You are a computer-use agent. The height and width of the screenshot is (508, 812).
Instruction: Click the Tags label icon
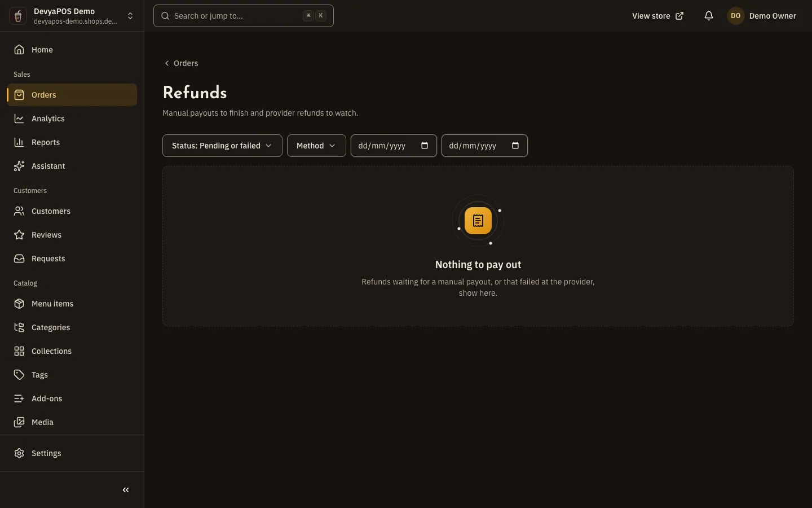click(x=19, y=375)
